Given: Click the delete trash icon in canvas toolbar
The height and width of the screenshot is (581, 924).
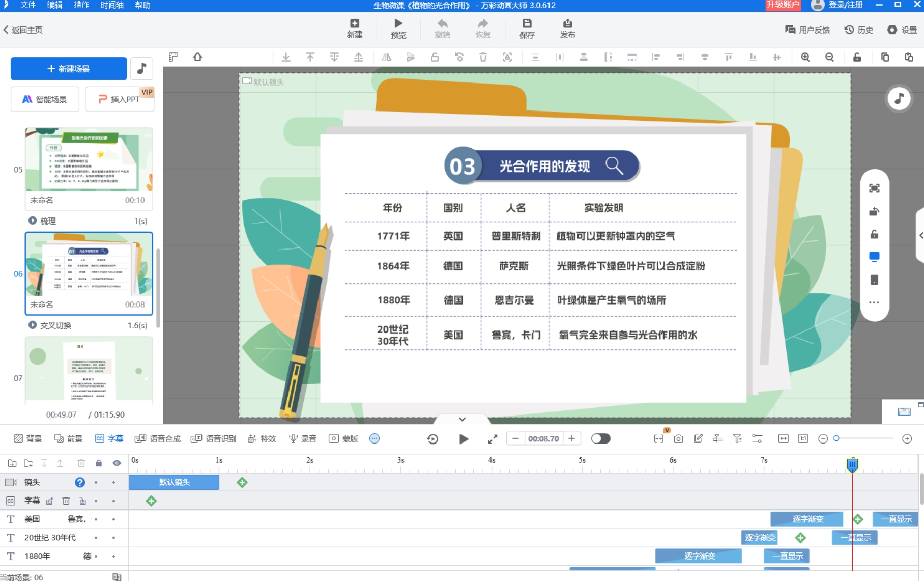Looking at the screenshot, I should pos(483,57).
